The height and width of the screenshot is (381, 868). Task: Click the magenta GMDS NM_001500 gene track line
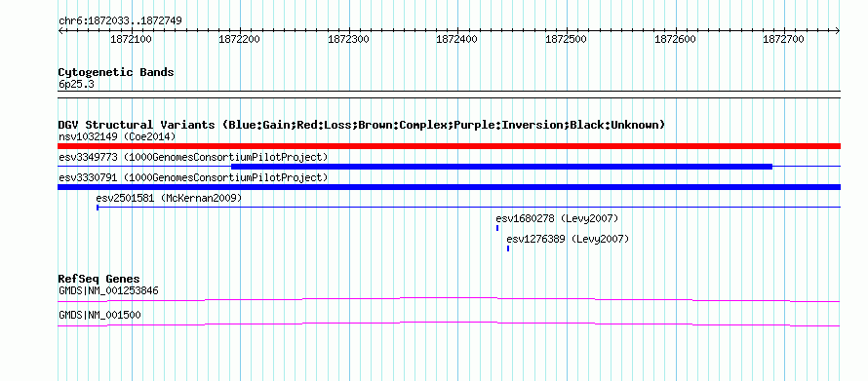pyautogui.click(x=449, y=324)
